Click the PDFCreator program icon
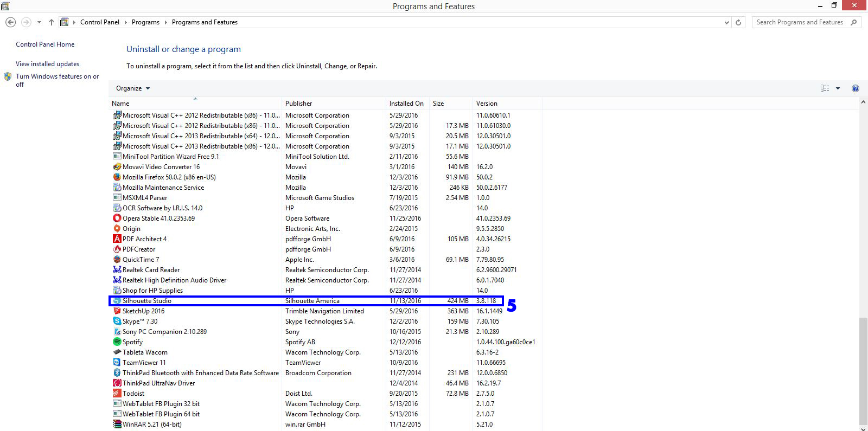 (x=117, y=249)
